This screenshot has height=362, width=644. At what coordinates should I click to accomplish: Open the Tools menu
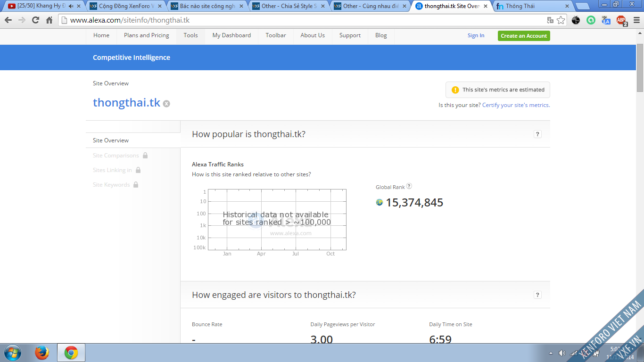(191, 35)
